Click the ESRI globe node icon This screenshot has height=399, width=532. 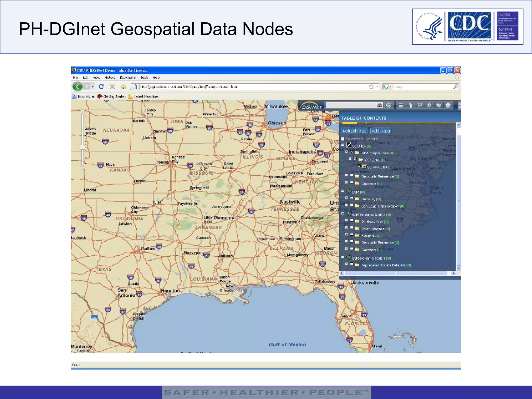pos(349,191)
